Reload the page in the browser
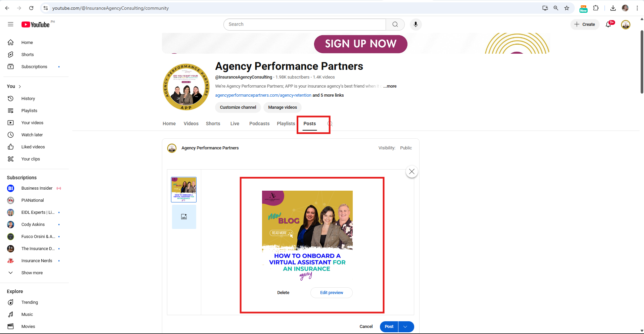 (31, 8)
